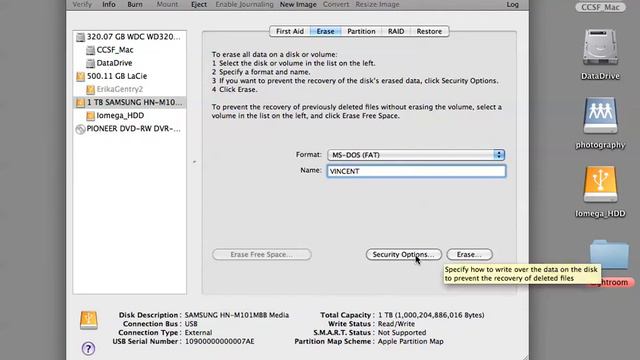The width and height of the screenshot is (640, 360).
Task: Click Enable Journaling in the toolbar
Action: (244, 4)
